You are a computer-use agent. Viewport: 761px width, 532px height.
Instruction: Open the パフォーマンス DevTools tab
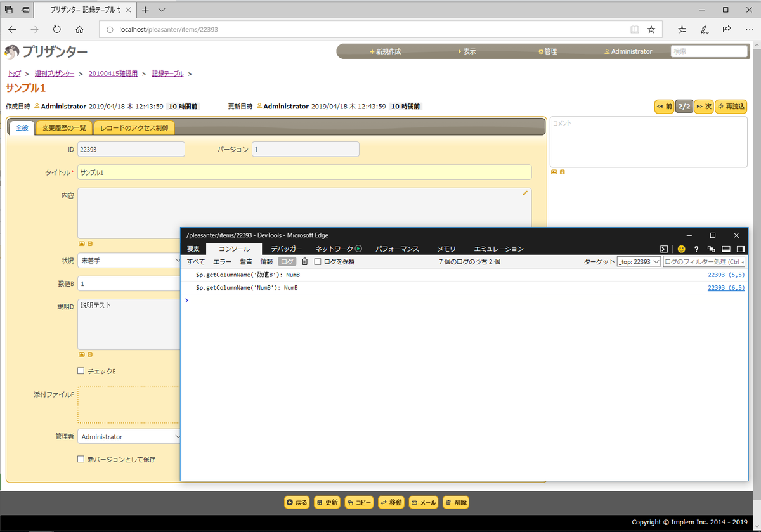click(x=398, y=249)
